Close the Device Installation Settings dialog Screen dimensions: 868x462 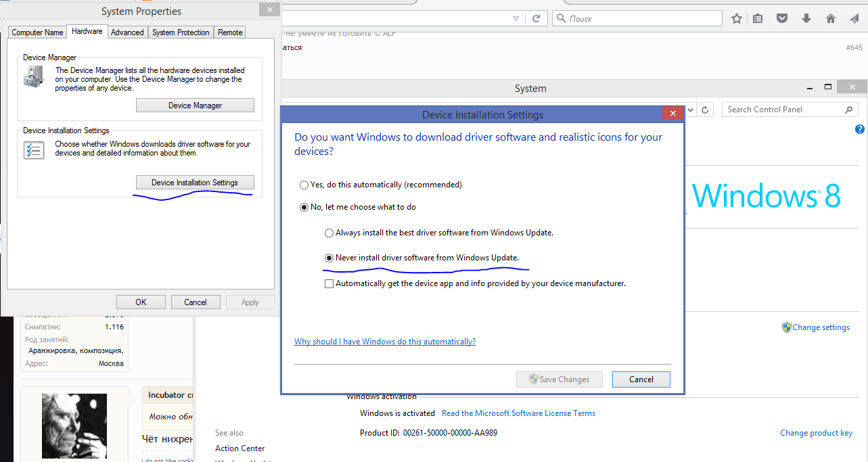pos(671,114)
